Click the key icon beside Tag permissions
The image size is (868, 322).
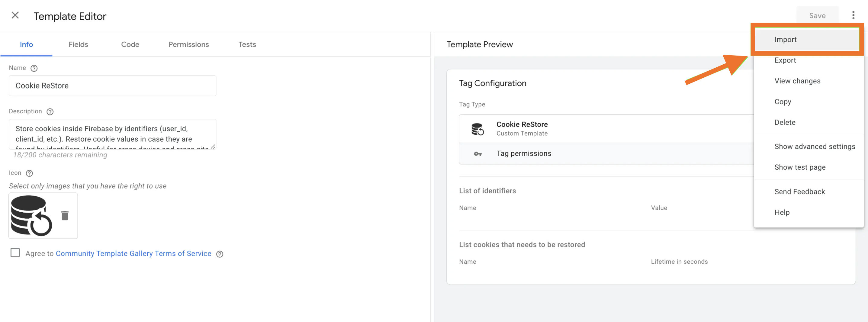tap(477, 154)
